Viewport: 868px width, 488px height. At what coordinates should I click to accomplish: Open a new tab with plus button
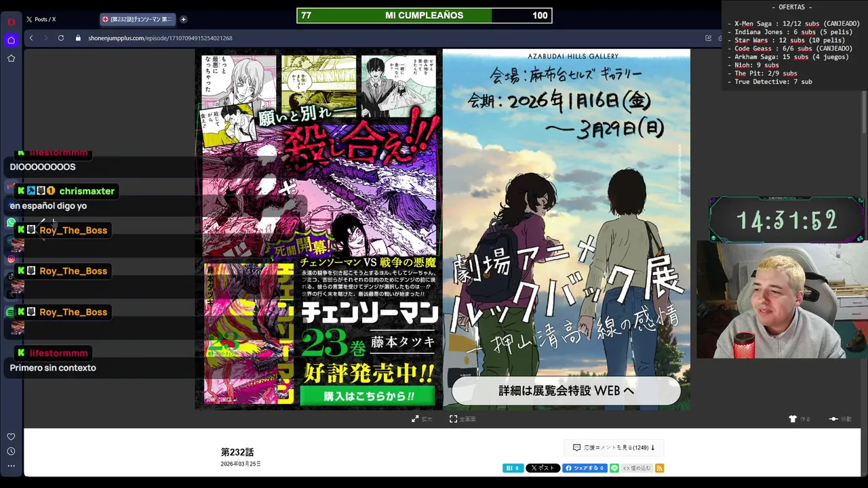[x=183, y=19]
